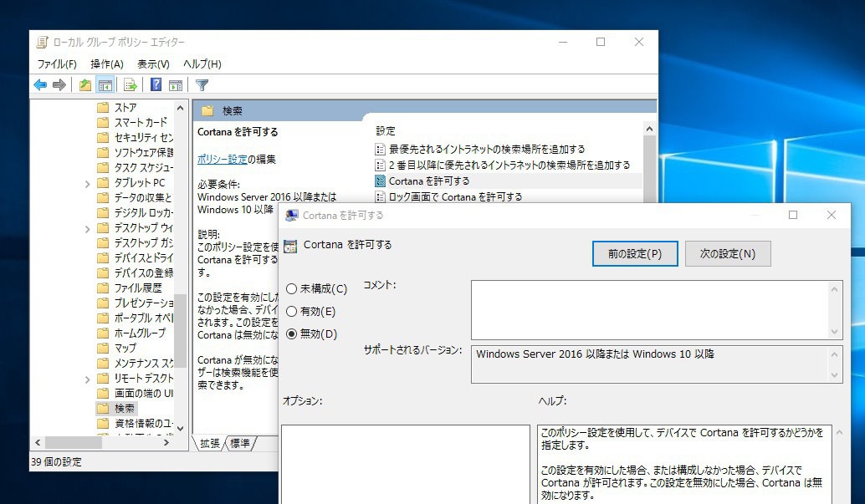Maximize the Cortana を許可する dialog
The height and width of the screenshot is (504, 865).
[x=793, y=215]
